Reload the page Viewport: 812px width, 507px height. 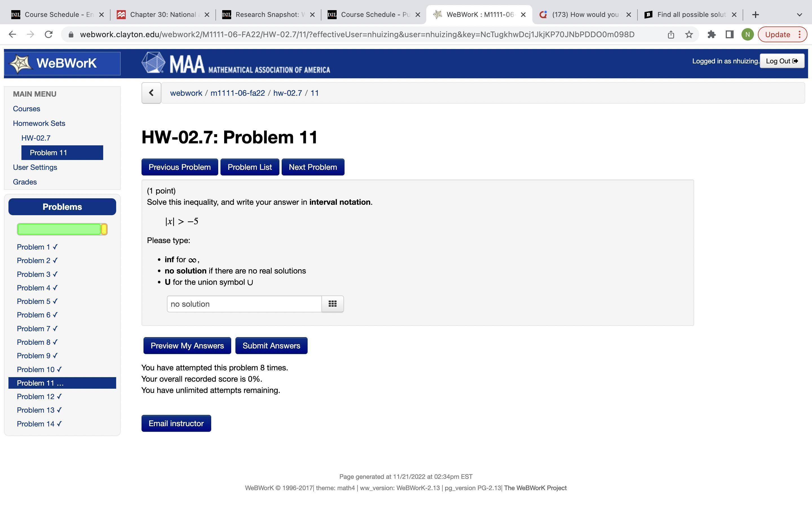click(x=49, y=35)
